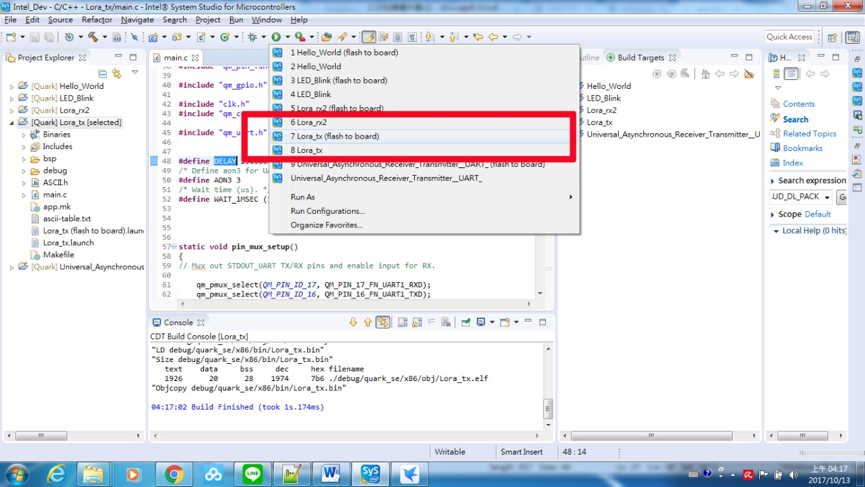Click the Index link in Help panel

pos(792,163)
